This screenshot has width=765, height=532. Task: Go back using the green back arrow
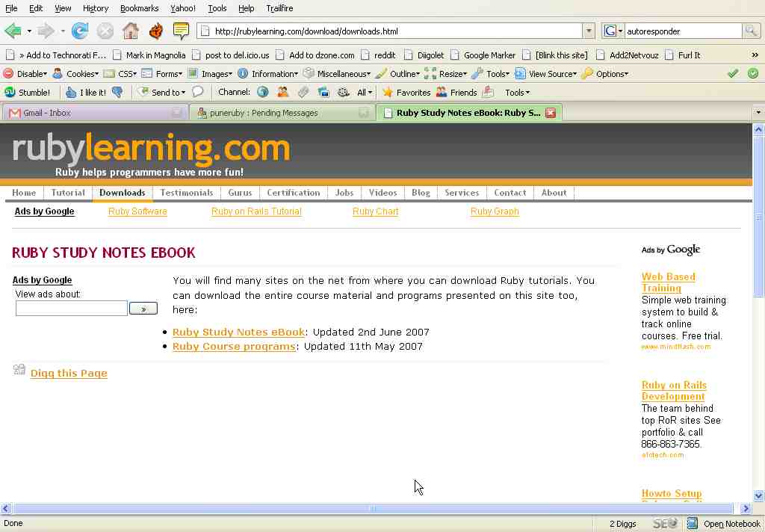coord(13,31)
